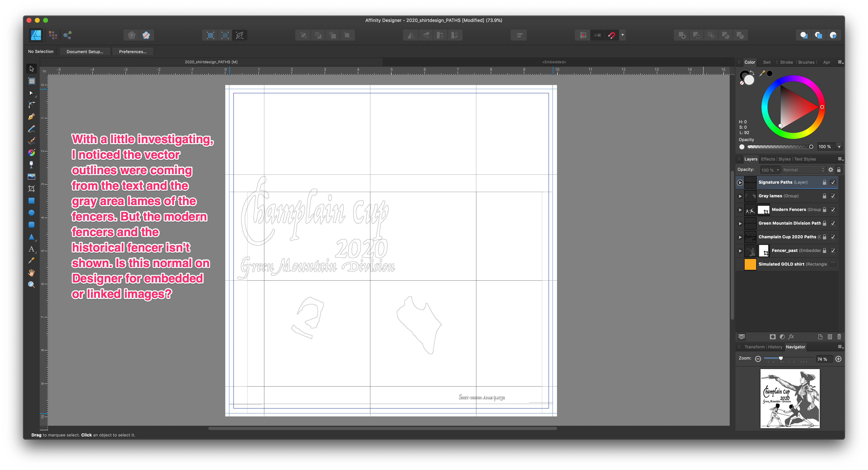The height and width of the screenshot is (470, 868).
Task: Select the Artboard tool
Action: 31,81
